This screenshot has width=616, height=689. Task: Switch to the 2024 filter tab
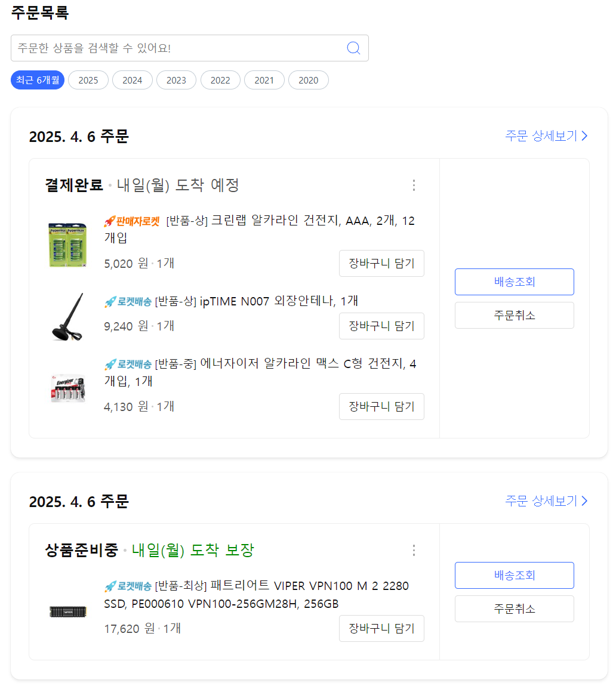point(132,79)
